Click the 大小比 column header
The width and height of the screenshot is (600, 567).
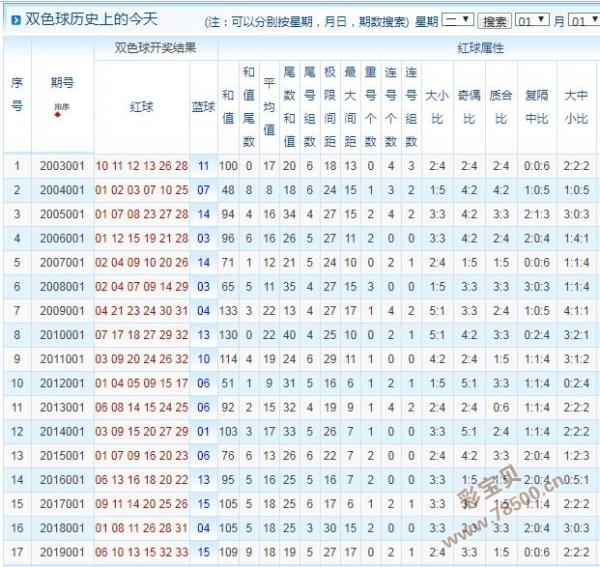tap(437, 106)
